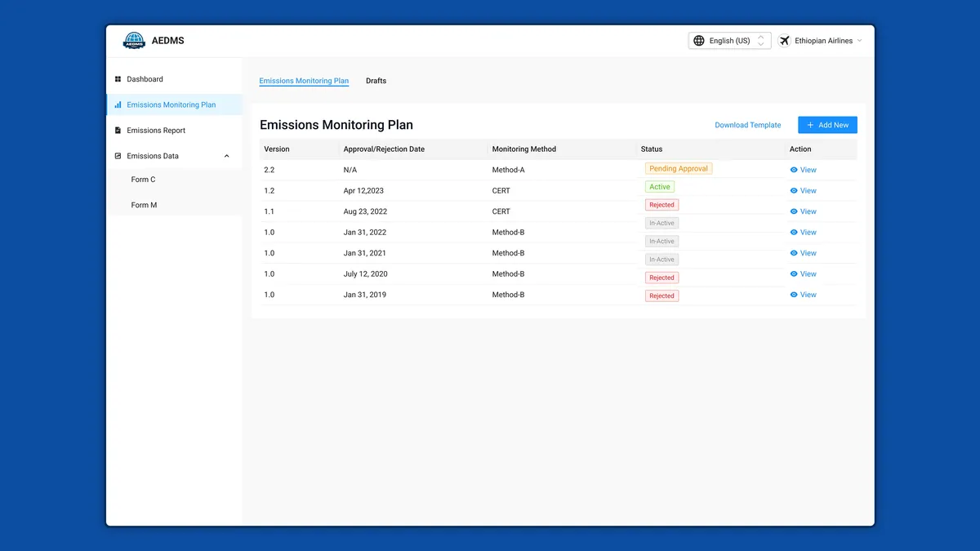This screenshot has height=551, width=980.
Task: Open the Ethiopian Airlines account dropdown
Action: click(821, 41)
